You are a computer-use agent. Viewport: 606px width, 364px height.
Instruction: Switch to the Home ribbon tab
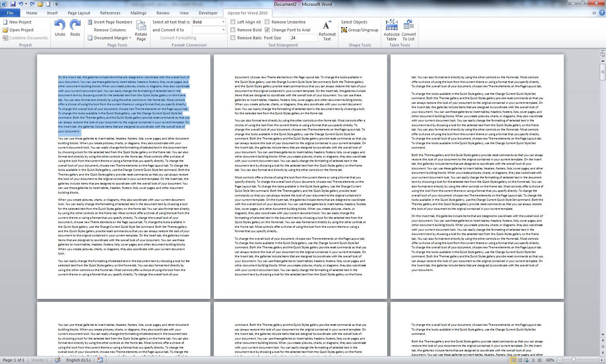point(31,13)
